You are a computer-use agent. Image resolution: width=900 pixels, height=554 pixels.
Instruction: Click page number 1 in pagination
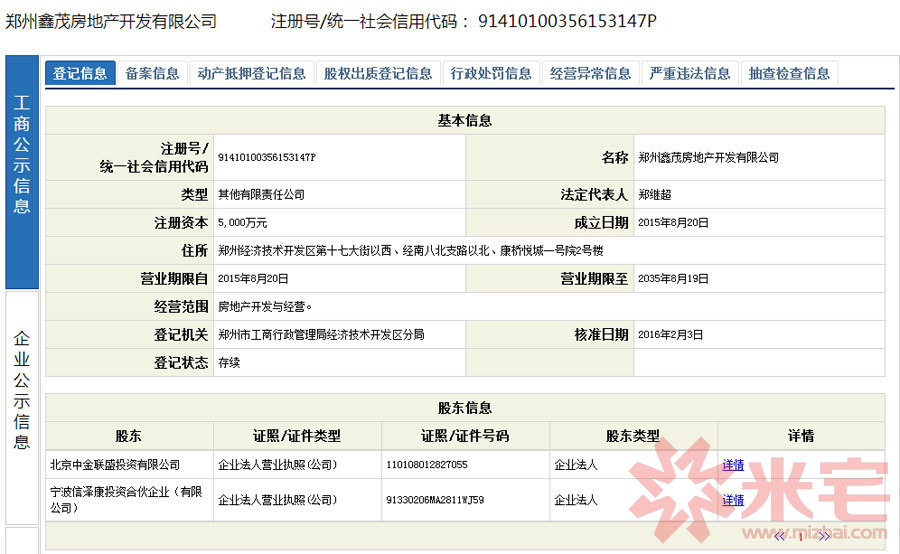pyautogui.click(x=801, y=537)
